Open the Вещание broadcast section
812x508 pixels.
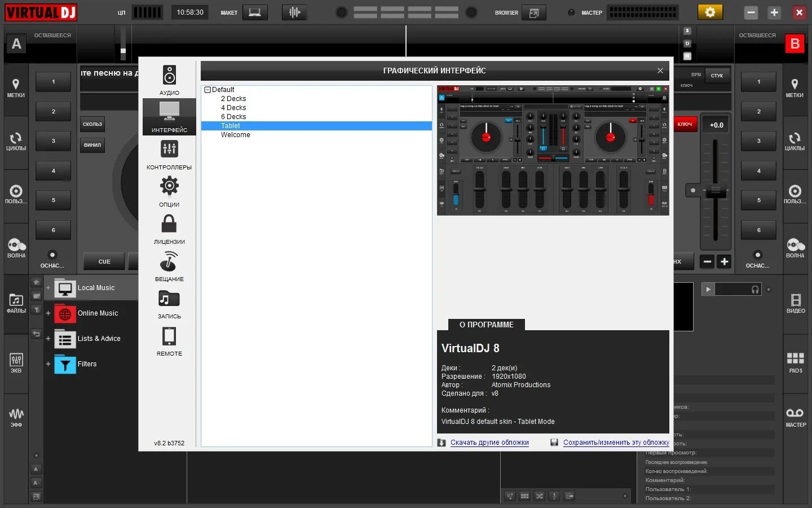[169, 266]
